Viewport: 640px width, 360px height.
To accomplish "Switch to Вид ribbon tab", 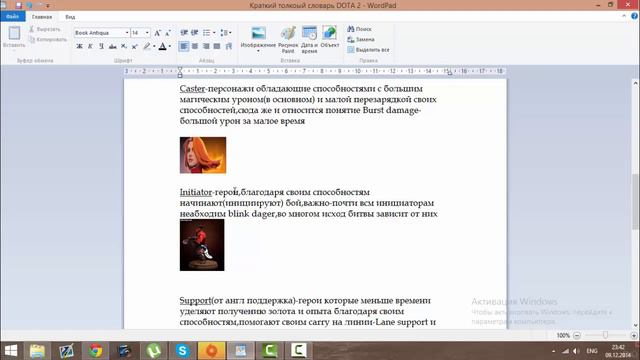I will (70, 17).
